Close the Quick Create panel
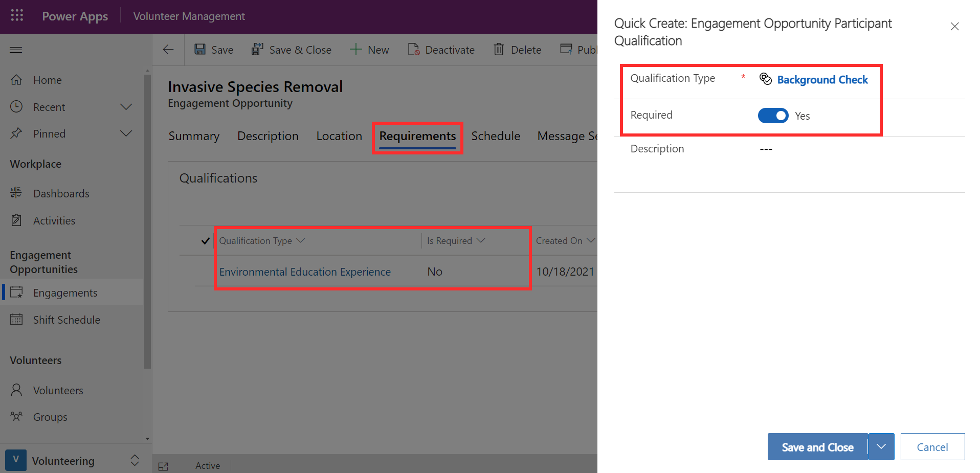This screenshot has width=980, height=473. click(x=954, y=26)
